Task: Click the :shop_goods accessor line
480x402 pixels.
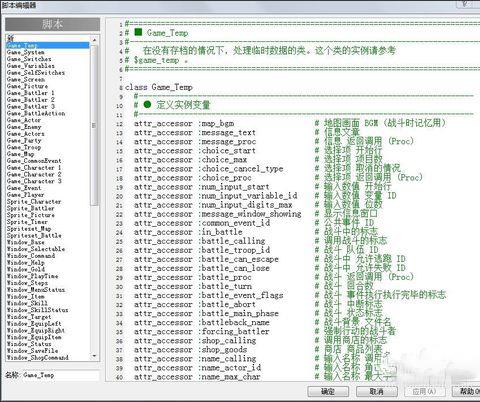Action: pyautogui.click(x=190, y=350)
